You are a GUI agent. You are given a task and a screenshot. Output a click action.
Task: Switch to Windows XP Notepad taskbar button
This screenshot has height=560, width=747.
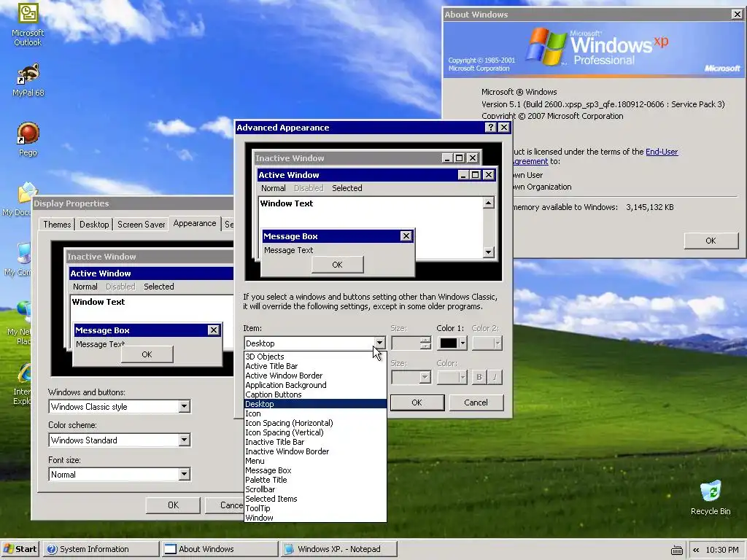point(338,549)
